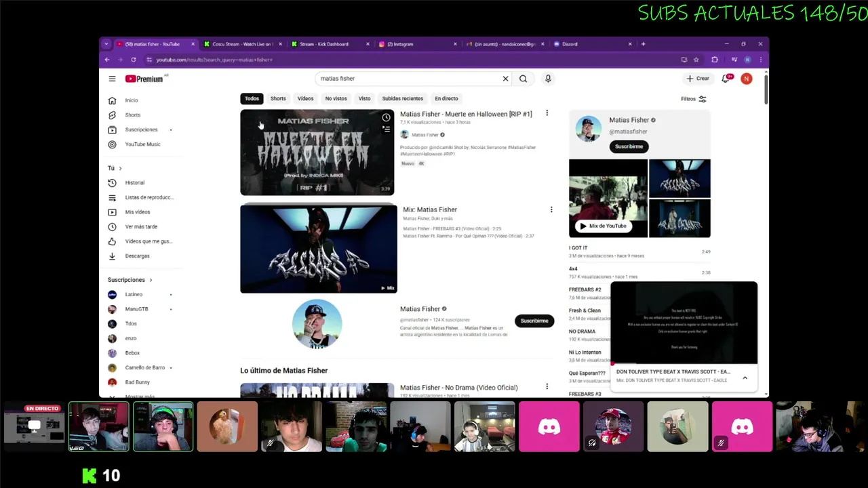Clear the search box with the X icon
Image resolution: width=868 pixels, height=488 pixels.
[505, 79]
